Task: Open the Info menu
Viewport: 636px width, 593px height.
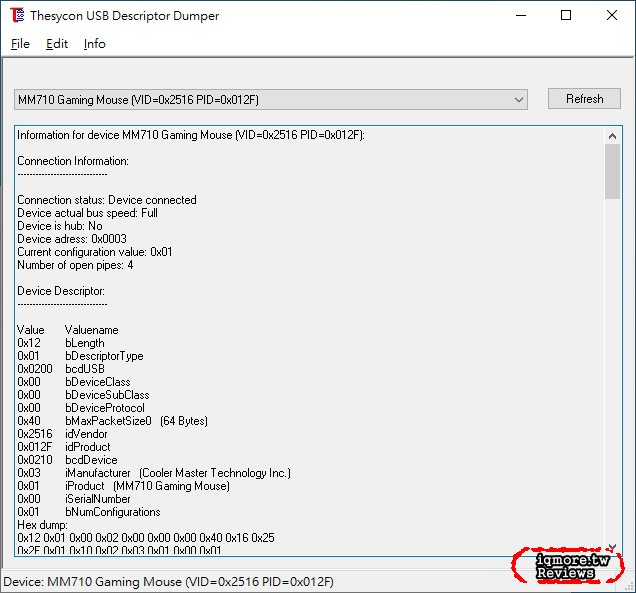Action: (95, 44)
